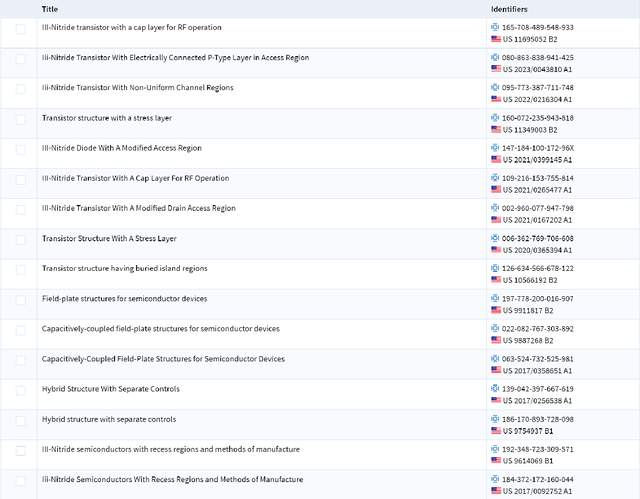Image resolution: width=640 pixels, height=499 pixels.
Task: Tick checkbox for Modified Drain Access Region row
Action: coord(20,210)
